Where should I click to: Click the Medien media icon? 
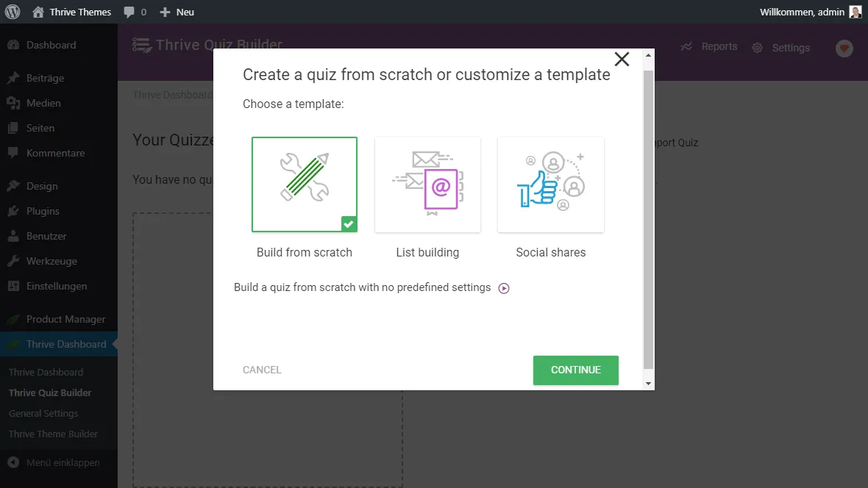click(13, 103)
